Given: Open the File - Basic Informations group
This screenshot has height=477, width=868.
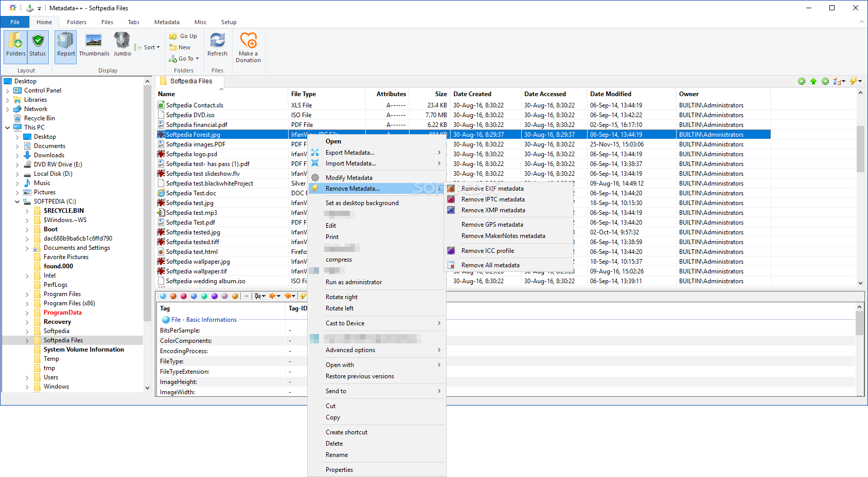Looking at the screenshot, I should tap(200, 320).
